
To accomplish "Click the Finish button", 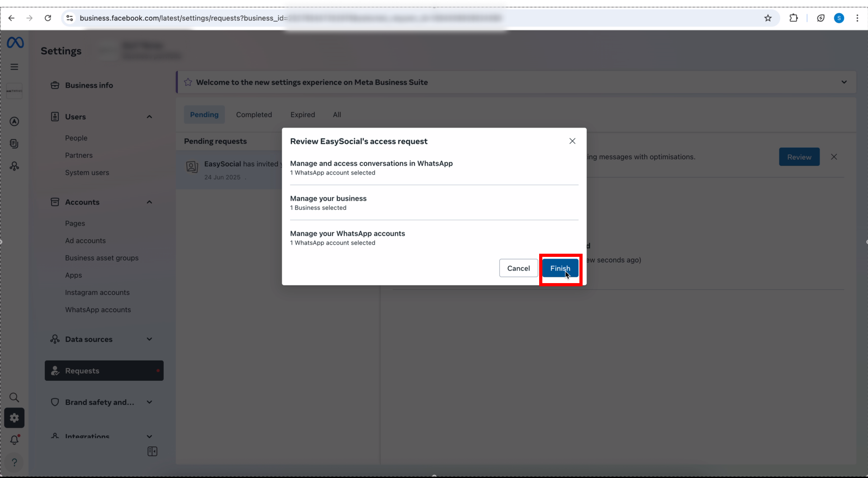I will [x=560, y=268].
